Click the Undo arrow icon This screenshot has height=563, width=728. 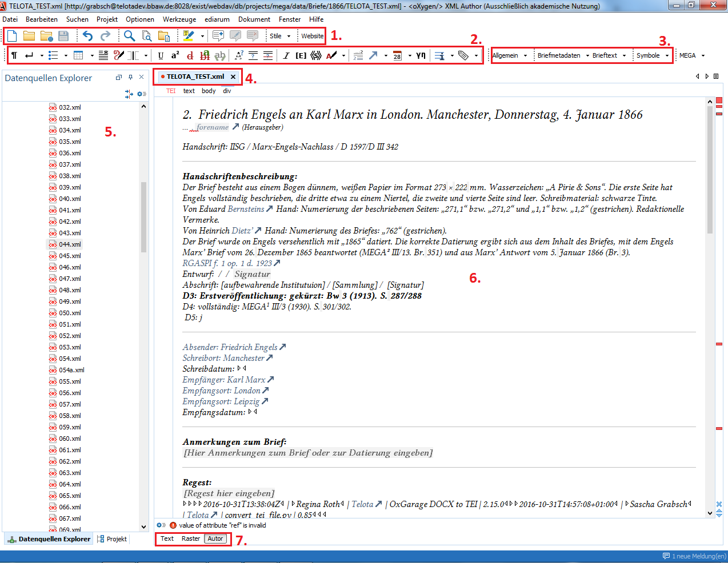[87, 36]
